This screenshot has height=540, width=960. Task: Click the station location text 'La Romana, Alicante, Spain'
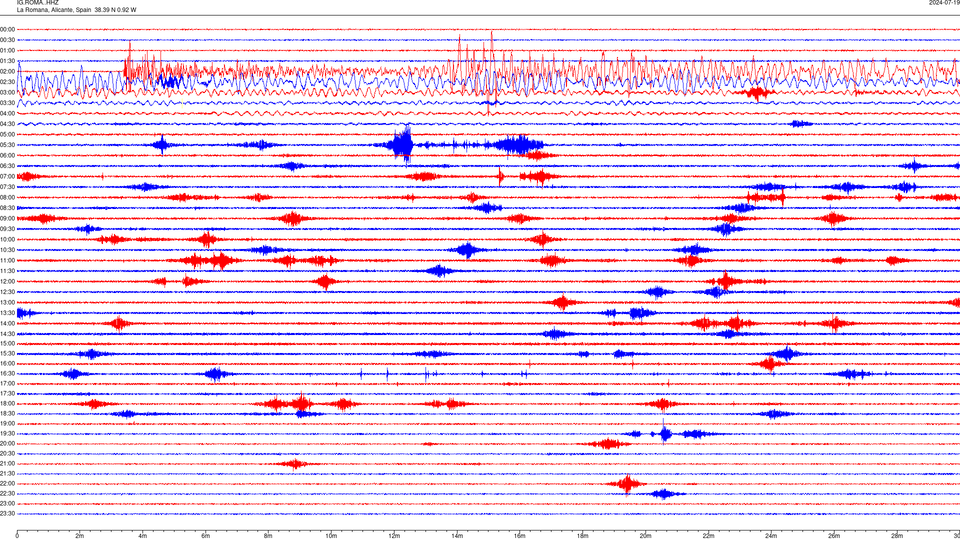click(54, 10)
